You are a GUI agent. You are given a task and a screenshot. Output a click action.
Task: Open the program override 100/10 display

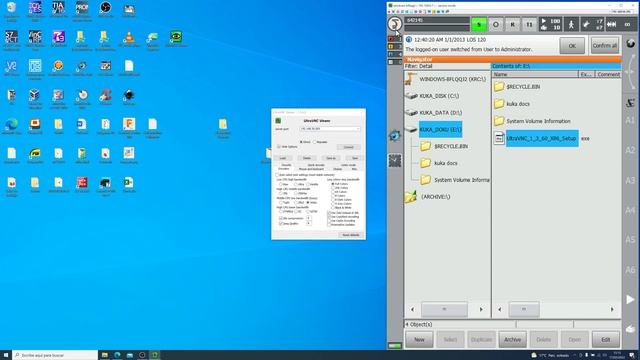coord(550,24)
